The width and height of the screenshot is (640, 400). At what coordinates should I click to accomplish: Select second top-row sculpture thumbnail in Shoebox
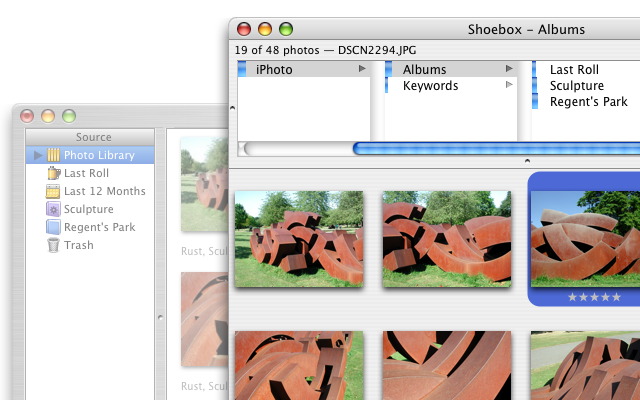point(447,239)
